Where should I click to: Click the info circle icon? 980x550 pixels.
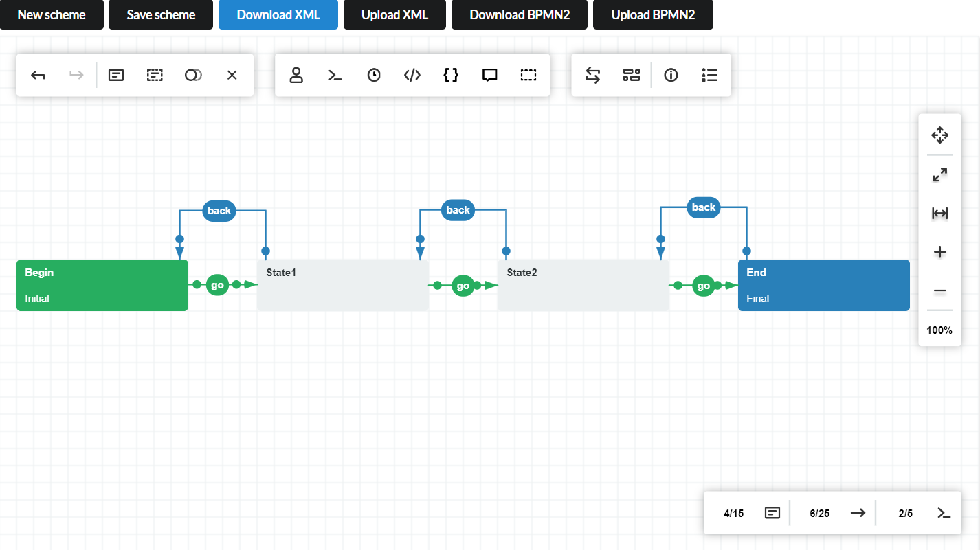click(x=671, y=76)
